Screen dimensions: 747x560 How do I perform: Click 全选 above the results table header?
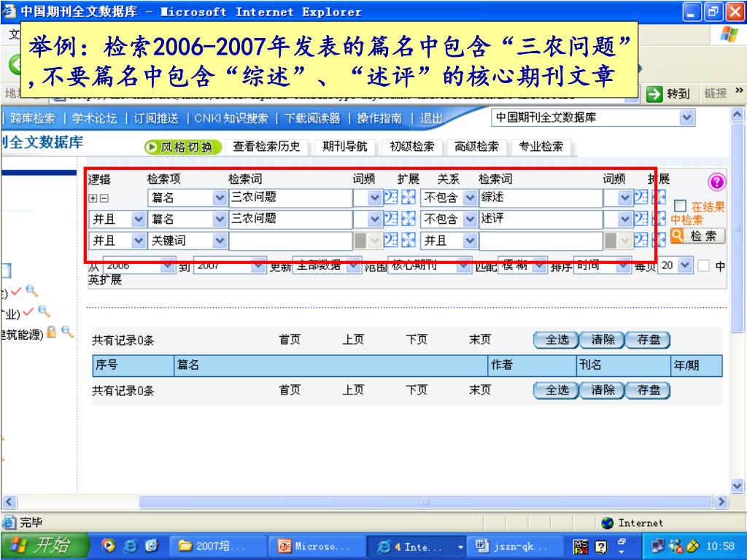556,340
